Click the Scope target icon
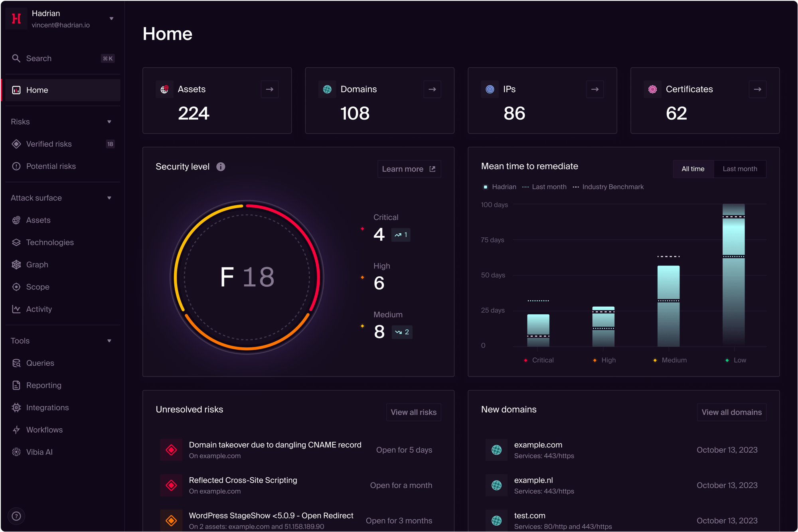Viewport: 798px width, 532px height. [16, 287]
